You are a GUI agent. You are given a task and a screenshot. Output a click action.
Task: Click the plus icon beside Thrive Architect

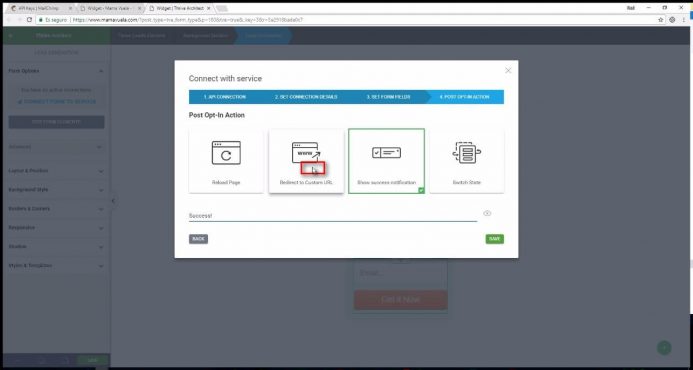(x=10, y=35)
